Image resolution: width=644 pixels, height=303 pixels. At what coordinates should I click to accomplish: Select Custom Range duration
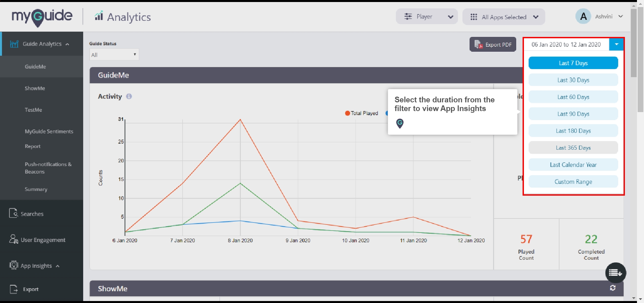click(x=573, y=181)
